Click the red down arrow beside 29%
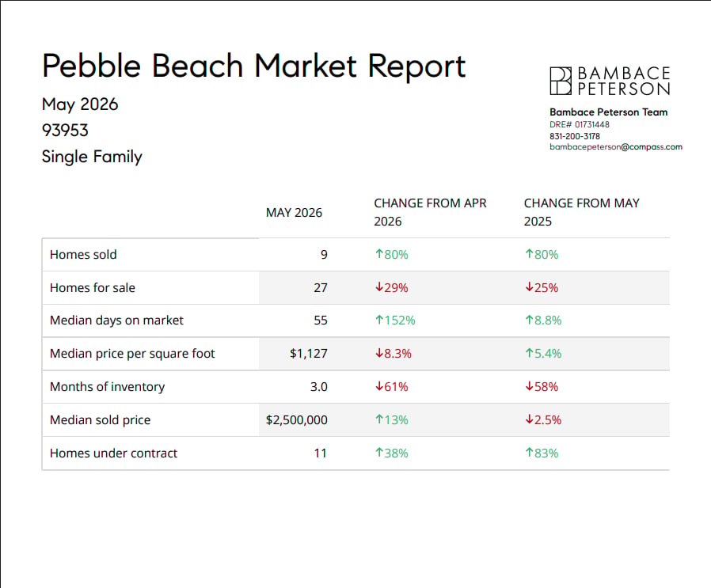Screen dimensions: 711x588 click(x=379, y=287)
